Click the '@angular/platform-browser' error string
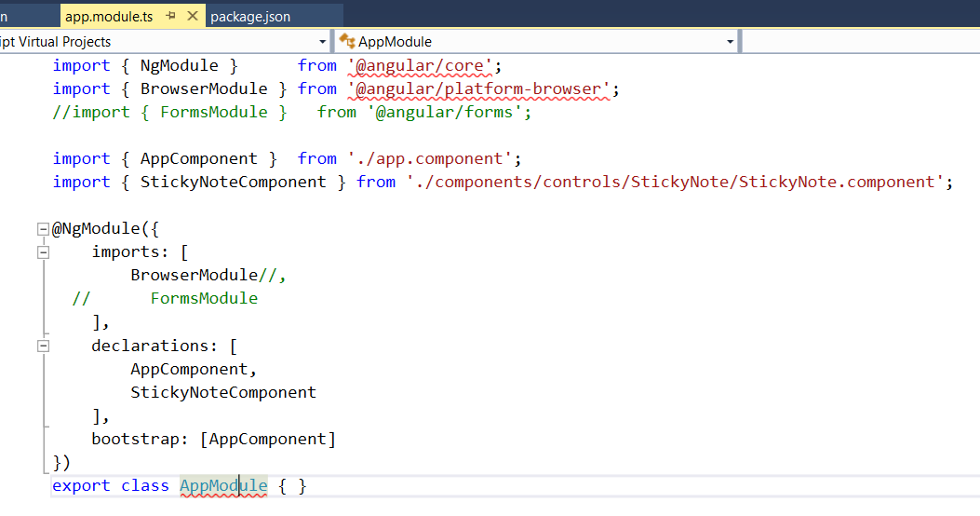 (478, 88)
